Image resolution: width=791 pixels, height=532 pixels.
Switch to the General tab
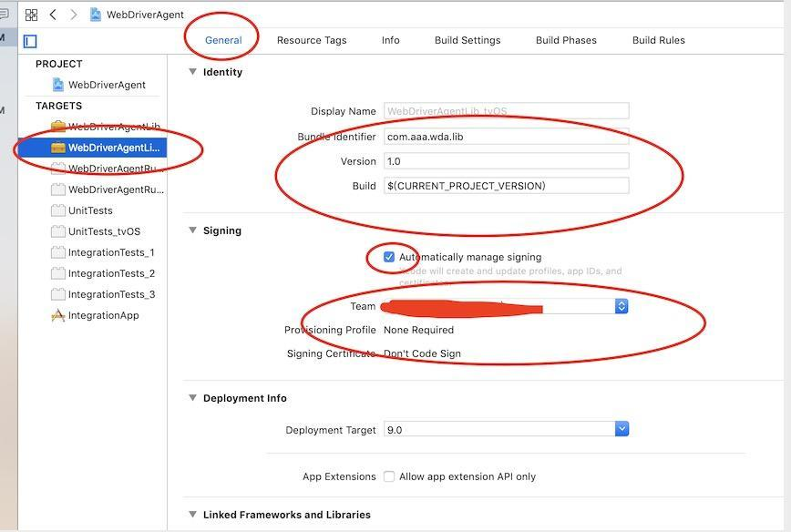tap(223, 40)
